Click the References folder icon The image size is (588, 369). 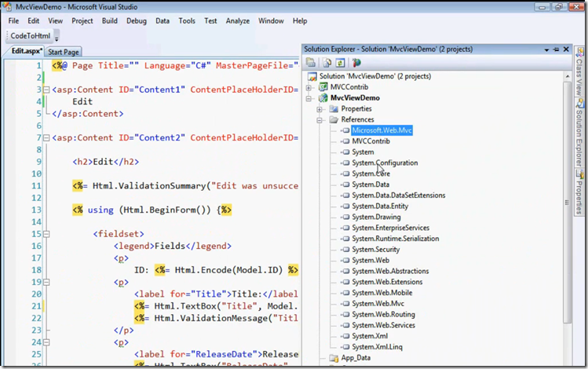[x=334, y=119]
